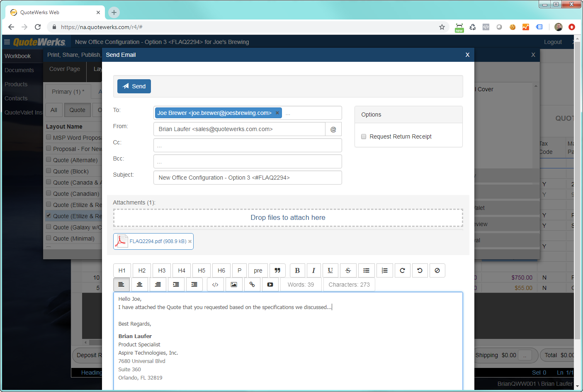The width and height of the screenshot is (583, 392).
Task: Apply H4 heading format
Action: pyautogui.click(x=182, y=270)
